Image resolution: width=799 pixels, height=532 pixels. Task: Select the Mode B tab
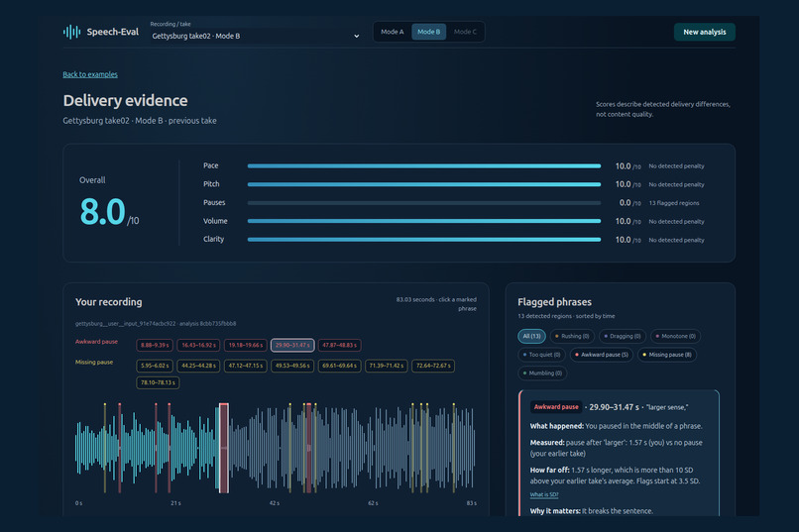(428, 32)
